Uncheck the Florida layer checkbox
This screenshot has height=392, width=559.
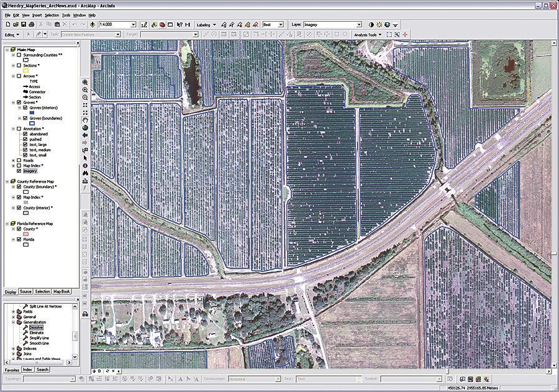[19, 239]
